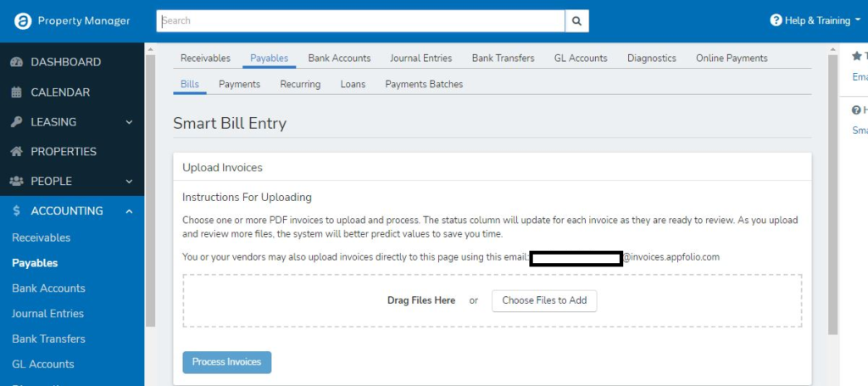Switch to the Payments sub-tab
The width and height of the screenshot is (868, 386).
click(239, 84)
